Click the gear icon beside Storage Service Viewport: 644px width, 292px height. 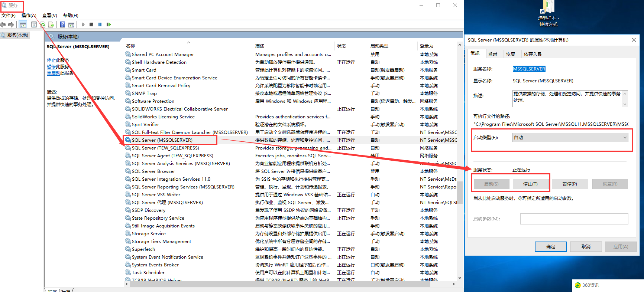click(x=128, y=233)
